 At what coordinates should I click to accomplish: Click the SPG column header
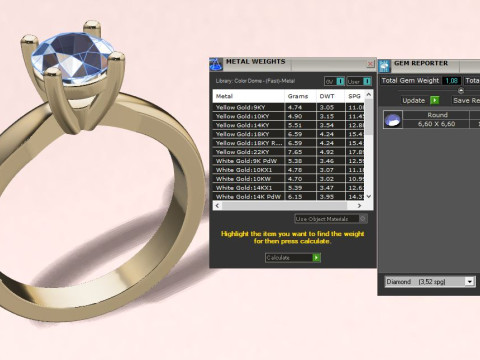354,96
